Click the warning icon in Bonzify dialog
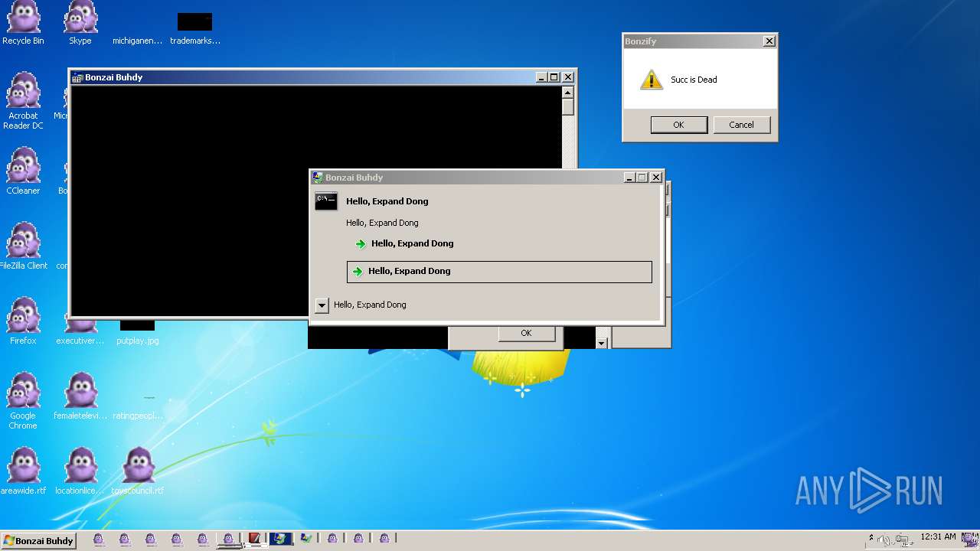The image size is (980, 551). click(x=652, y=80)
